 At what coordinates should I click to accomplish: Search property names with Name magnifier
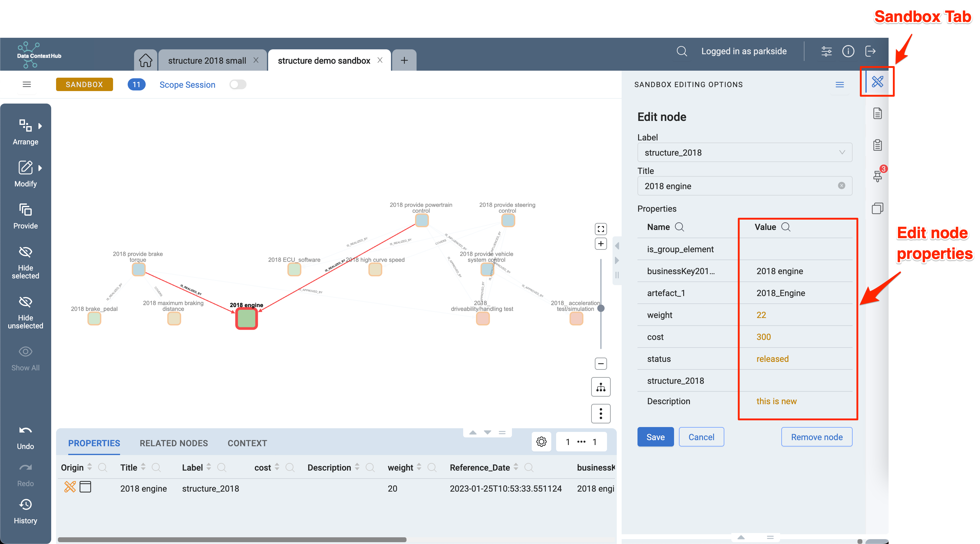[679, 227]
